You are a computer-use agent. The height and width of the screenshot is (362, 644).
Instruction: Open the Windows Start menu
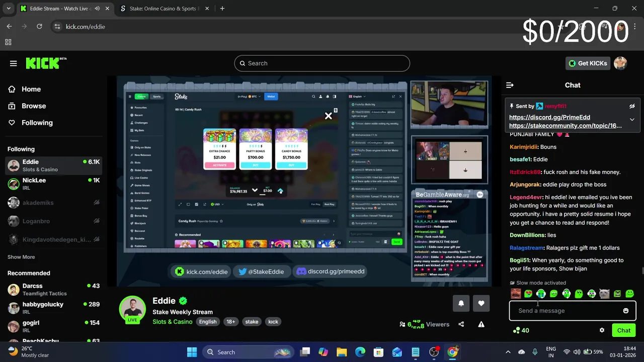coord(192,352)
